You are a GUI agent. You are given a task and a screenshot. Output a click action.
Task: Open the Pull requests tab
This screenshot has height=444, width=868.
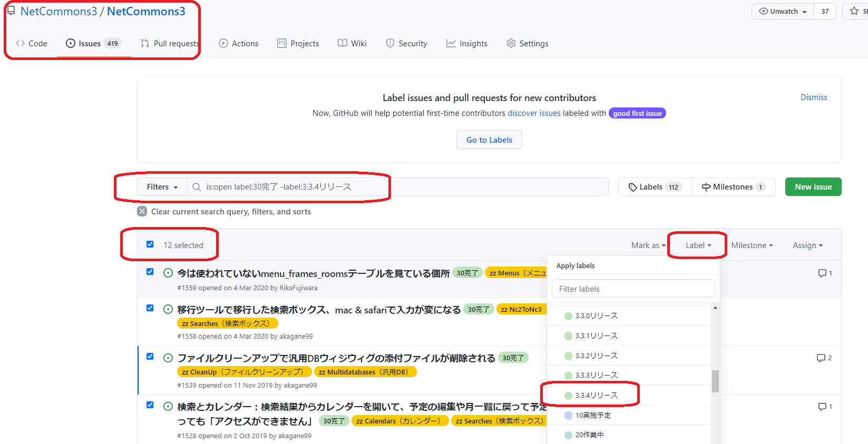170,44
